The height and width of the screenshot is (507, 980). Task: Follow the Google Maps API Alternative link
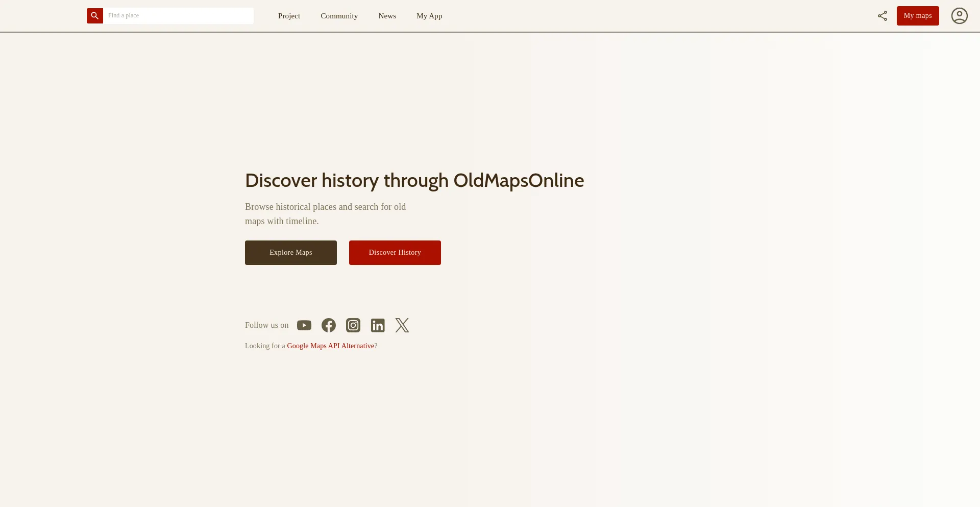331,346
